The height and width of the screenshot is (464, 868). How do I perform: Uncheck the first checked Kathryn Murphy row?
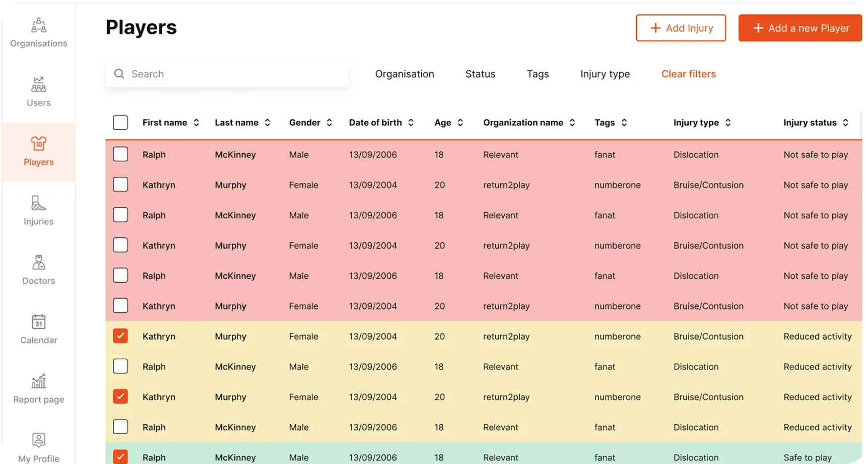[x=120, y=336]
